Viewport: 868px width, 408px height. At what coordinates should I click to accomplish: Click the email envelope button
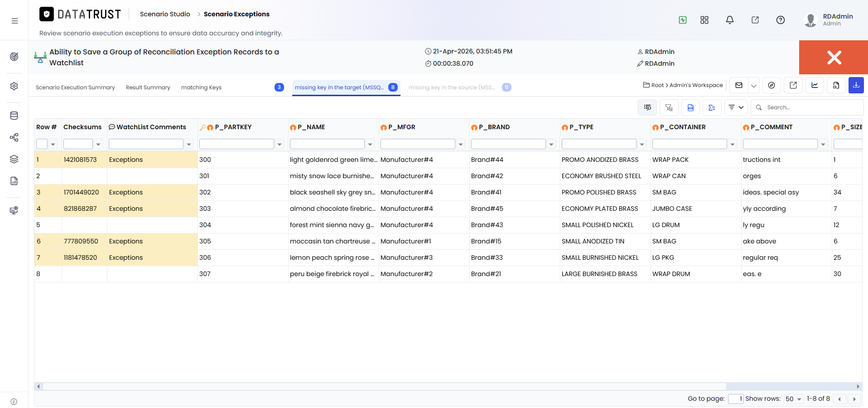click(739, 85)
